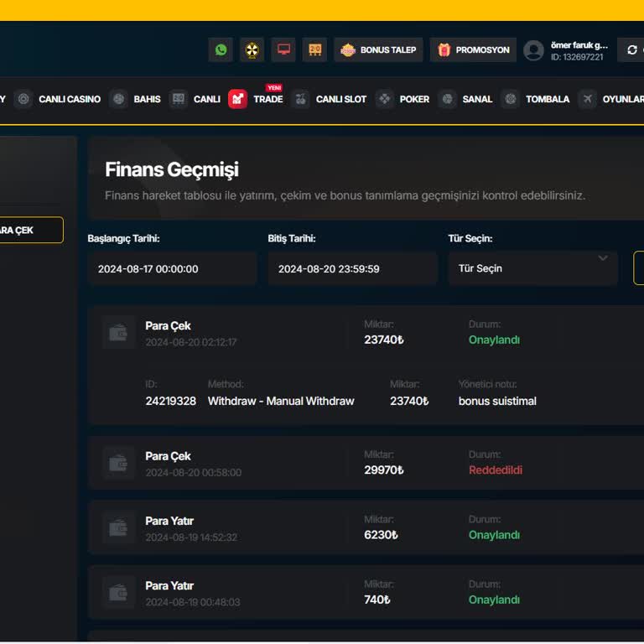Click the wallet icon of 740₺ deposit

[118, 592]
